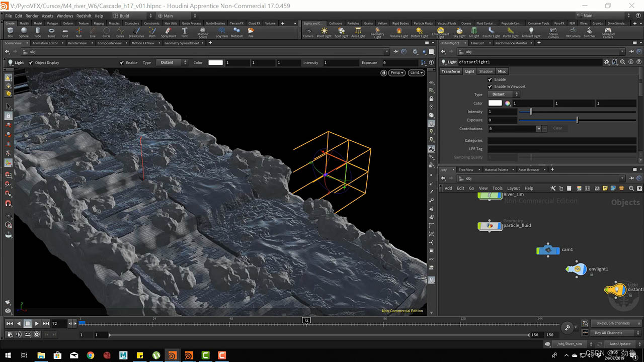
Task: Open the Render menu
Action: point(32,16)
